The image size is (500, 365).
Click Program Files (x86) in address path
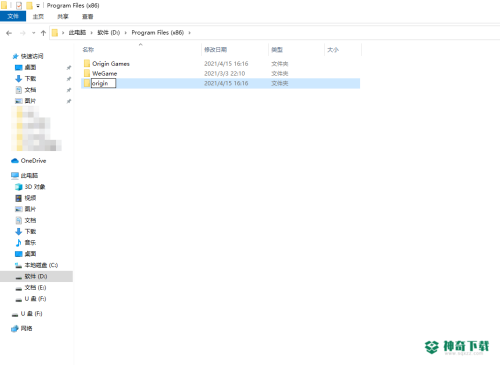pyautogui.click(x=158, y=32)
